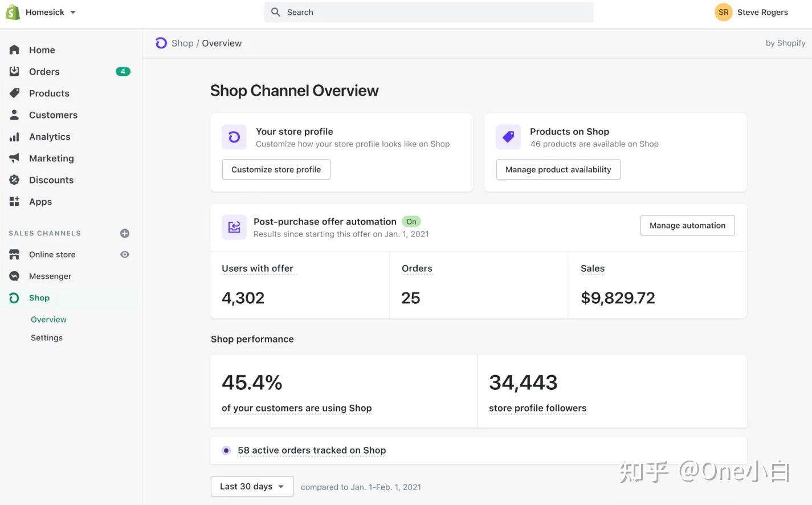The width and height of the screenshot is (812, 505).
Task: Toggle the active orders tracking indicator dot
Action: point(226,450)
